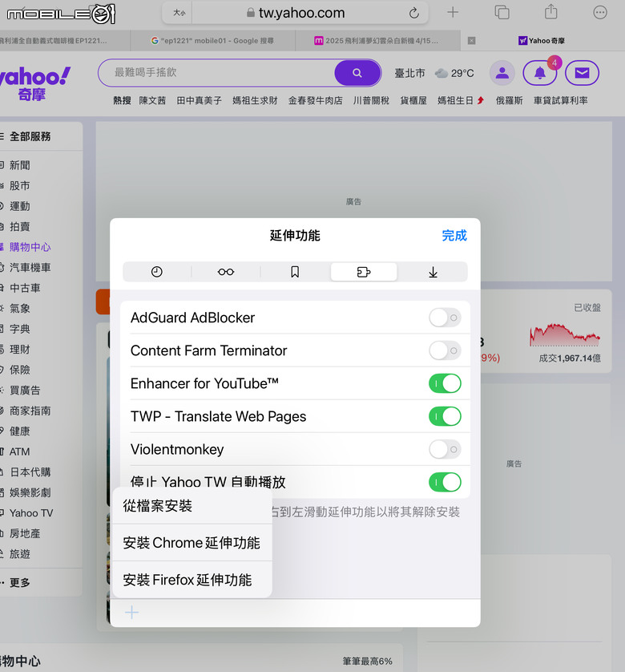The width and height of the screenshot is (625, 672).
Task: Open 日本代購 in the sidebar
Action: tap(30, 472)
